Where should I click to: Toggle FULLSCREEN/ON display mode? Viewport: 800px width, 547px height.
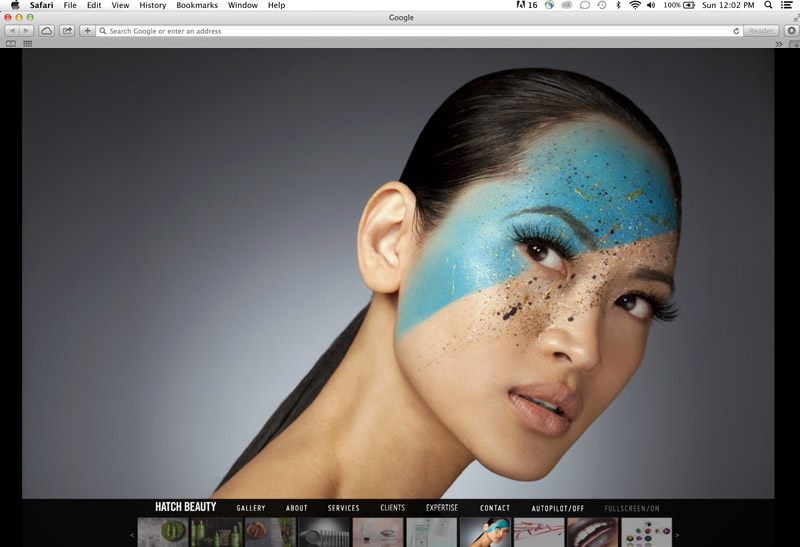[632, 508]
